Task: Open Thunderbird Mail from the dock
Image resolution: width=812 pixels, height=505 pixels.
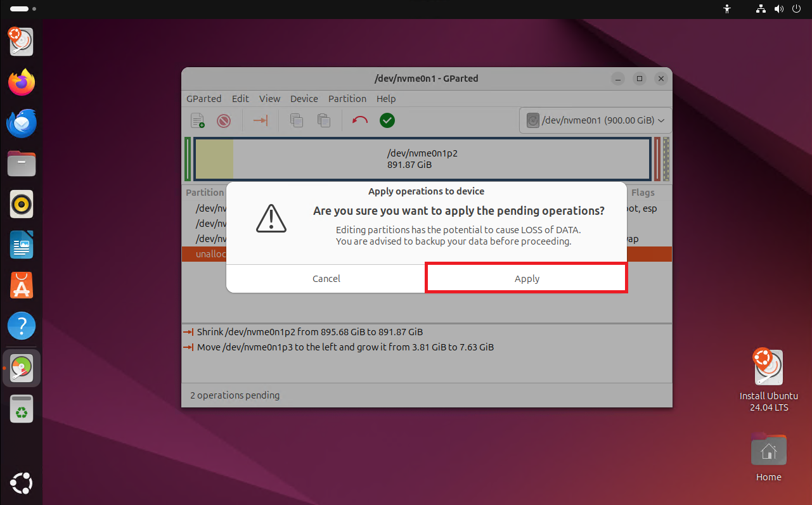Action: click(22, 123)
